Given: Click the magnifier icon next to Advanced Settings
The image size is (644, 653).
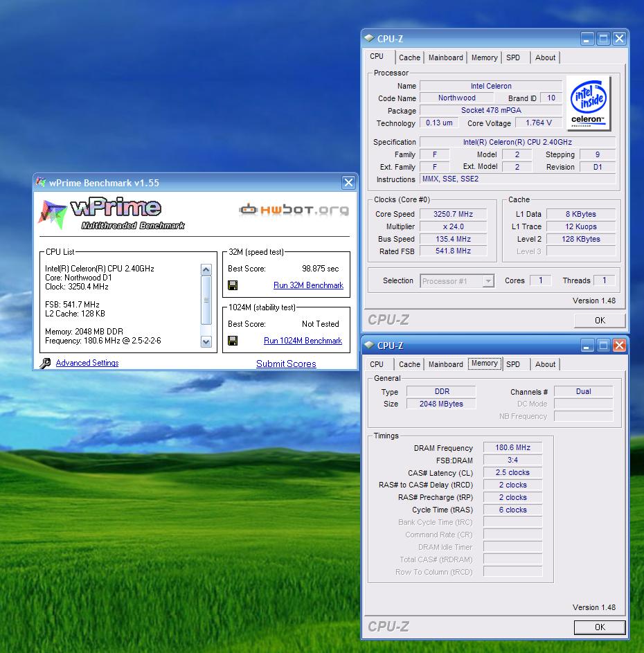Looking at the screenshot, I should tap(45, 363).
